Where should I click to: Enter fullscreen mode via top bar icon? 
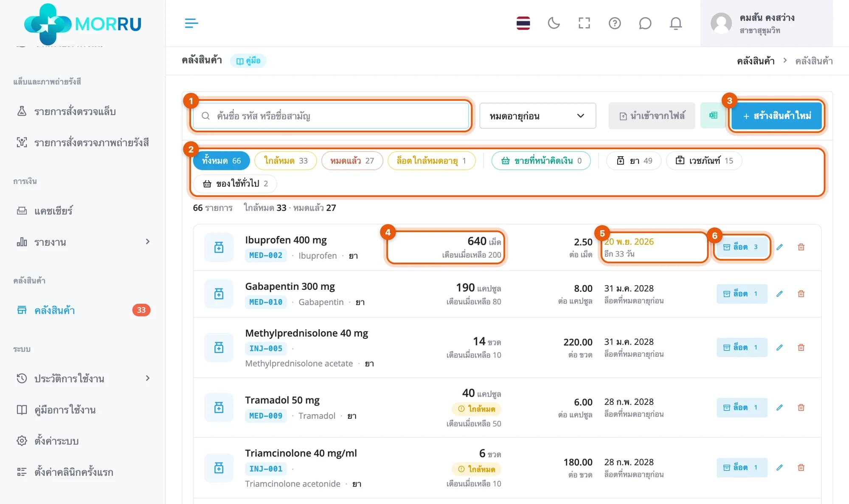[584, 23]
